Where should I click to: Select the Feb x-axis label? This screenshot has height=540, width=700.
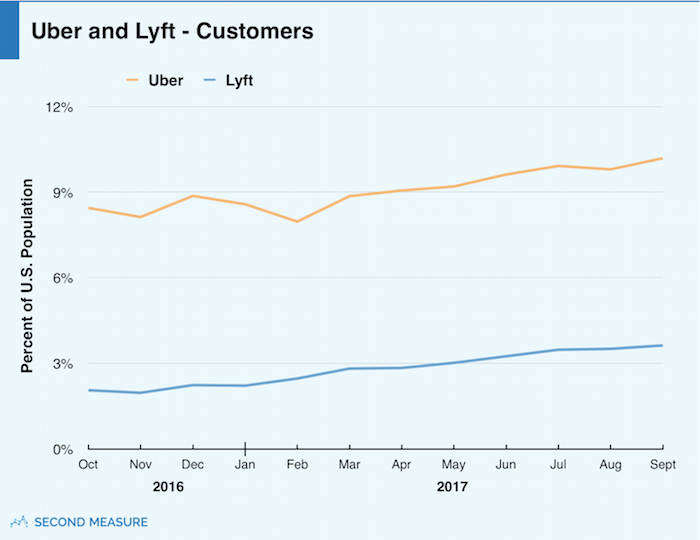[x=297, y=465]
